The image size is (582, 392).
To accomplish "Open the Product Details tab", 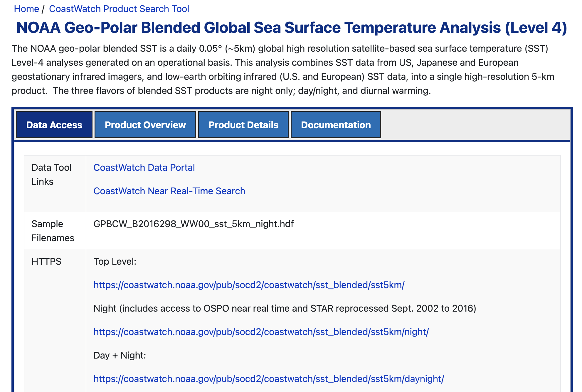I will (243, 125).
